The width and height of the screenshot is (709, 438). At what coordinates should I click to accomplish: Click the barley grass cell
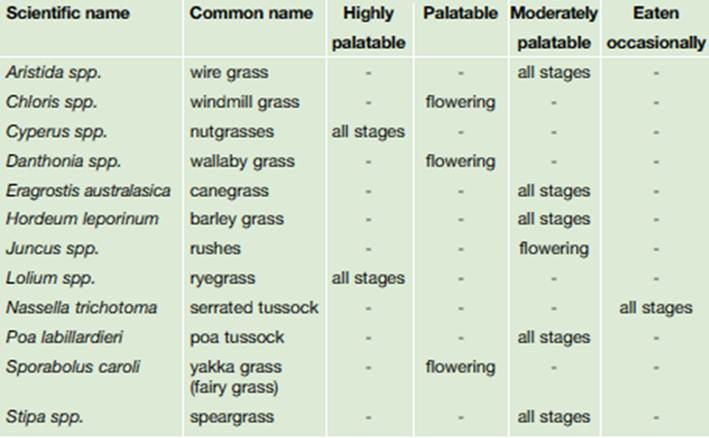[236, 219]
